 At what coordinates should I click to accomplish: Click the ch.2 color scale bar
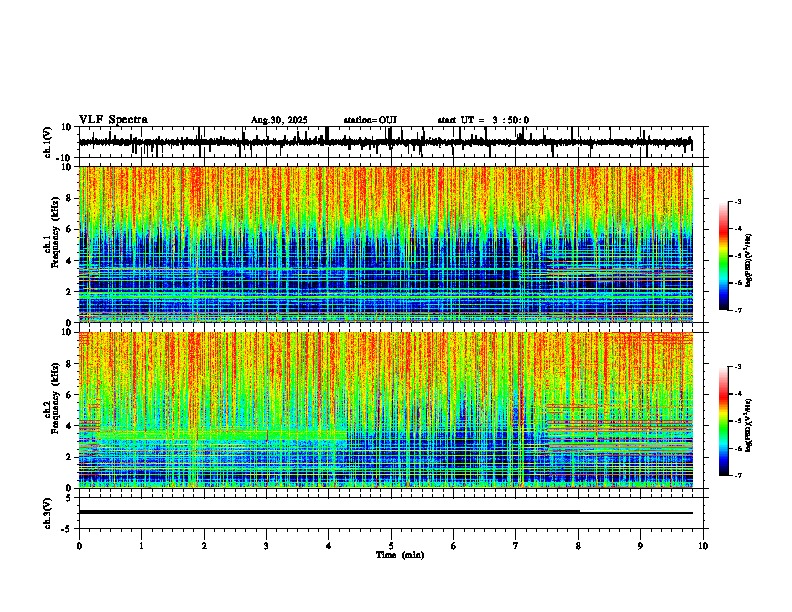tap(723, 421)
